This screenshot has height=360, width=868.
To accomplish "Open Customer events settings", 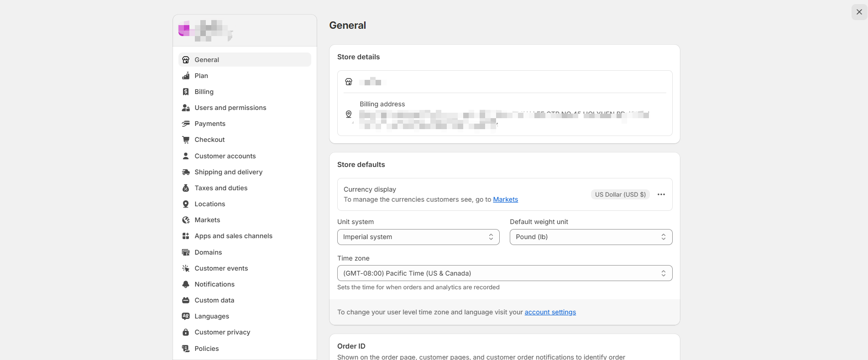I will click(245, 268).
